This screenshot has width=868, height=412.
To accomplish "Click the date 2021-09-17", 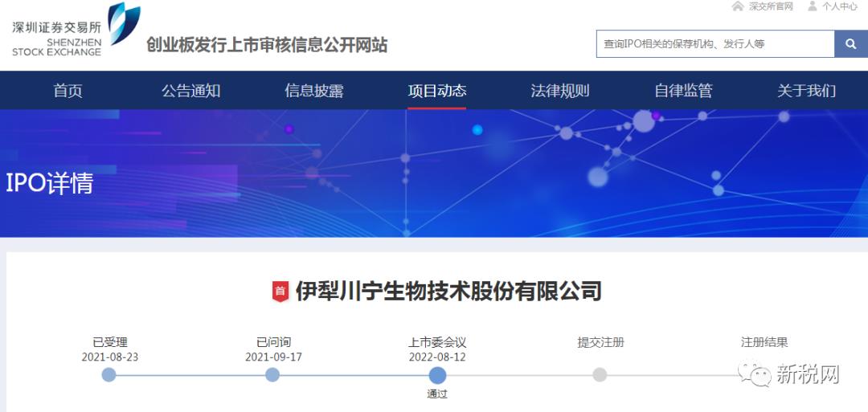I will [273, 357].
